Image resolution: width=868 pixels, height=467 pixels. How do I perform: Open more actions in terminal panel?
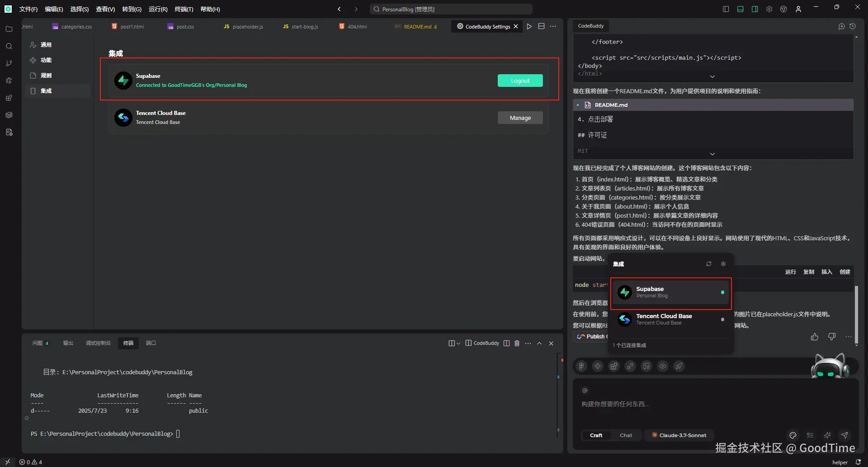[528, 343]
